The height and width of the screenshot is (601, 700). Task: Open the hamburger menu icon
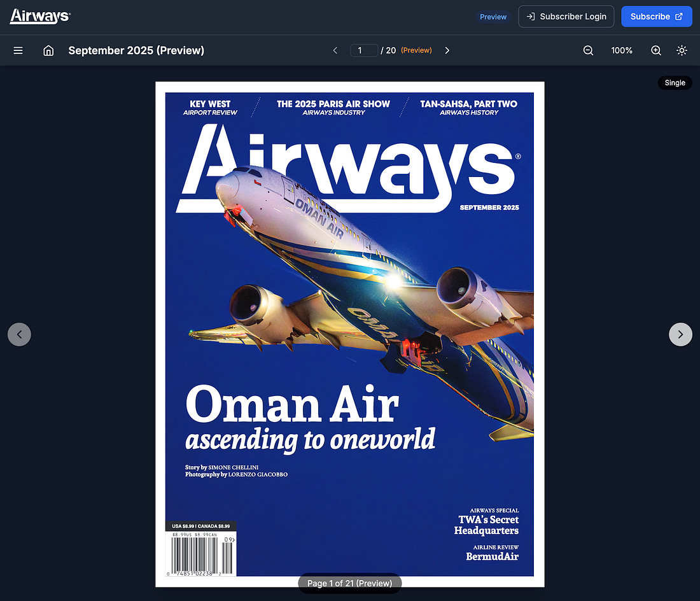pos(18,50)
